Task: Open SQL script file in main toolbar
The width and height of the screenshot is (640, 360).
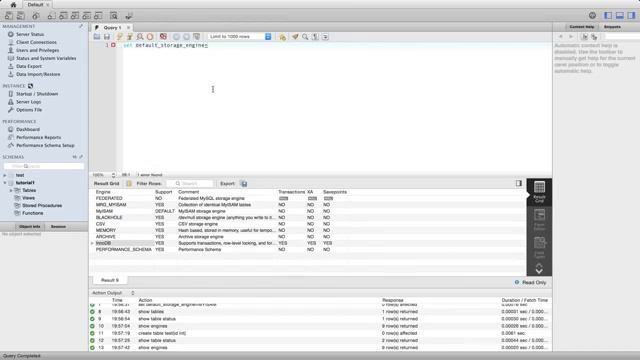Action: click(20, 16)
